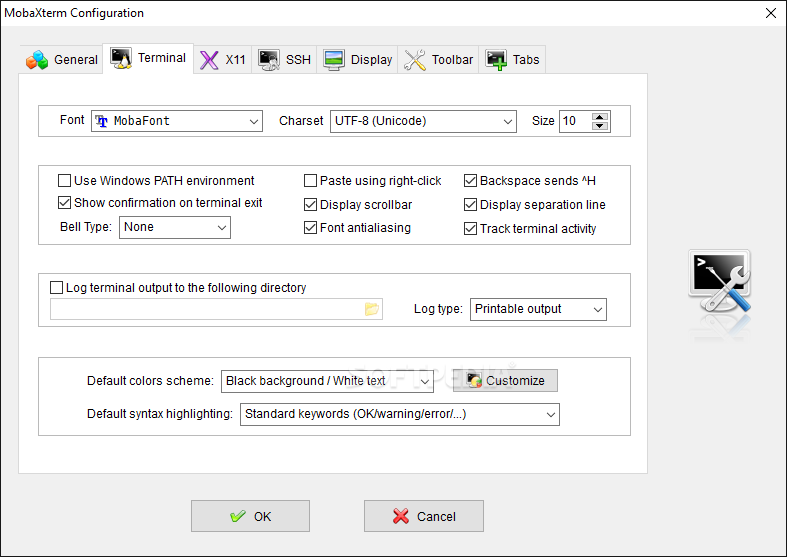Toggle Display scrollbar checkbox
The height and width of the screenshot is (557, 787).
(x=311, y=205)
